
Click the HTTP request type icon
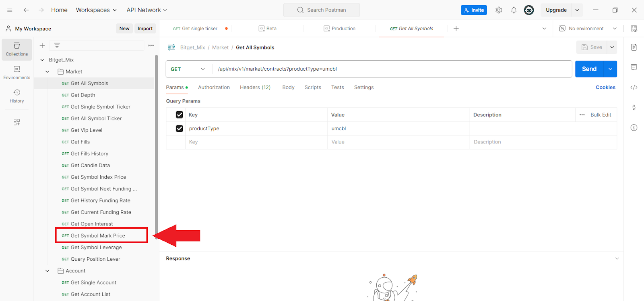(x=171, y=47)
